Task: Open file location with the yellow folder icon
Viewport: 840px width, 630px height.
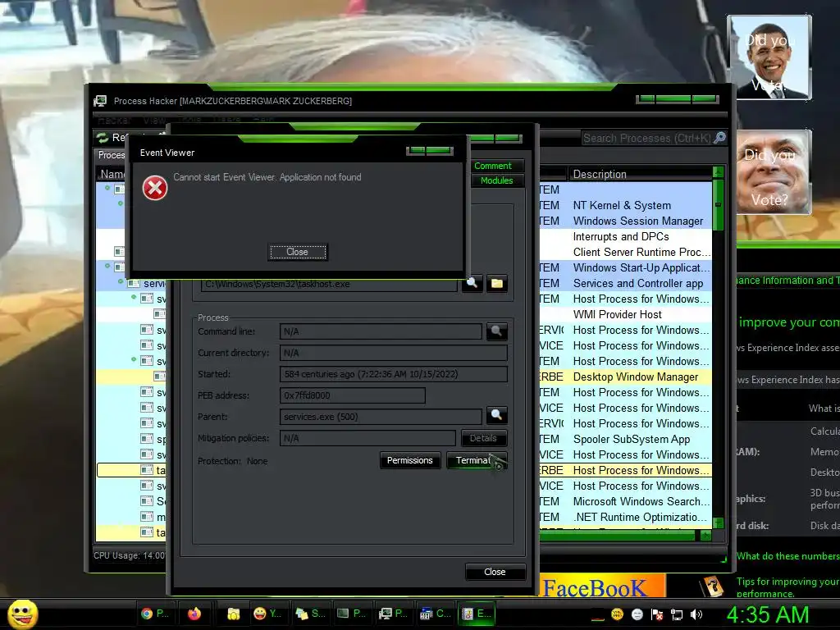Action: pos(497,283)
